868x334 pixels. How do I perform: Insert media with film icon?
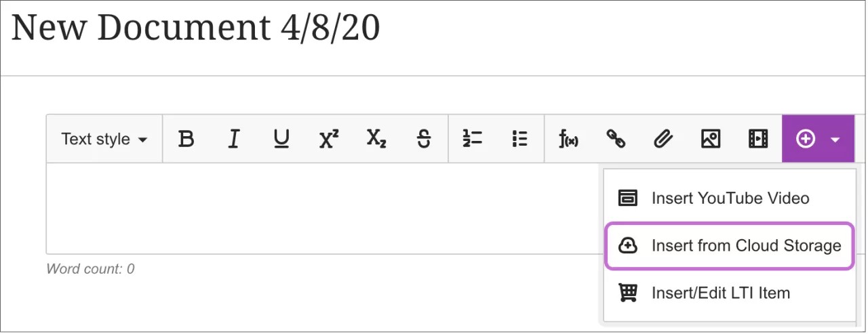(757, 139)
